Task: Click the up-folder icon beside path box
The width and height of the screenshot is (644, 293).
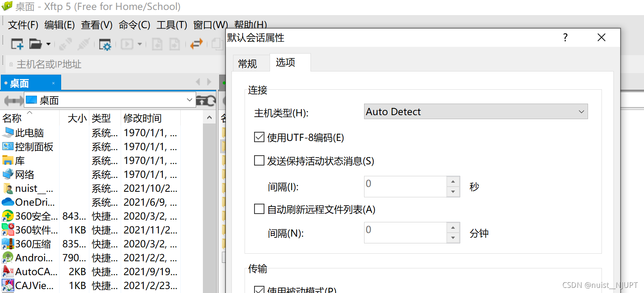Action: pos(201,101)
